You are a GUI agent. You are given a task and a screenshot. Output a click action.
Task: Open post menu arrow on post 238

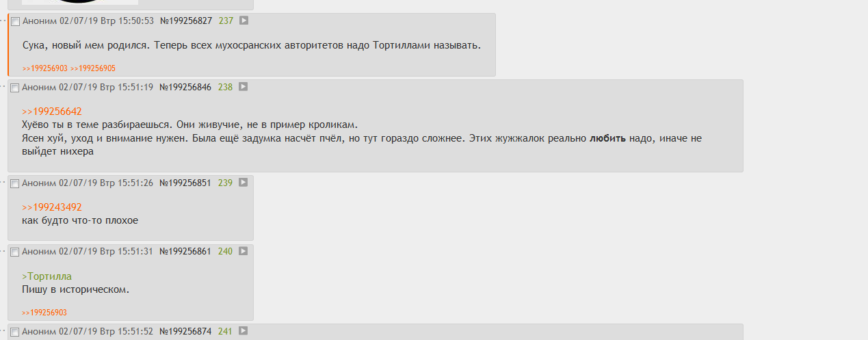243,87
